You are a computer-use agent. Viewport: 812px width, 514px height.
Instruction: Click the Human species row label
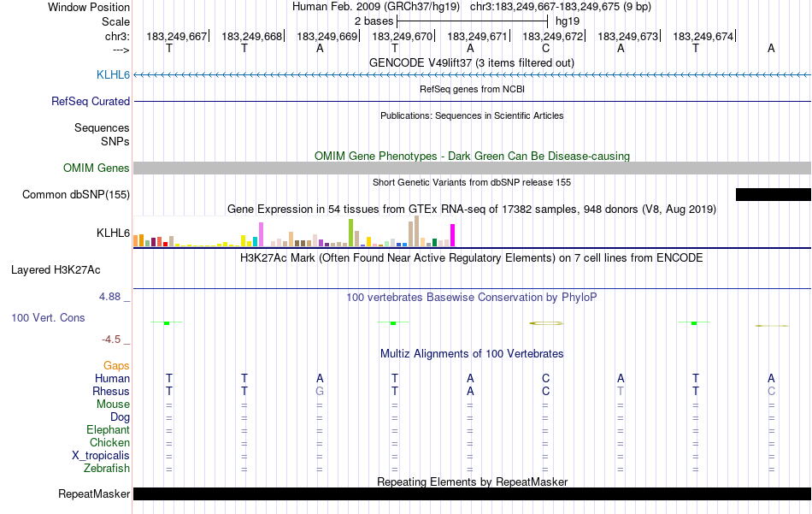coord(112,379)
